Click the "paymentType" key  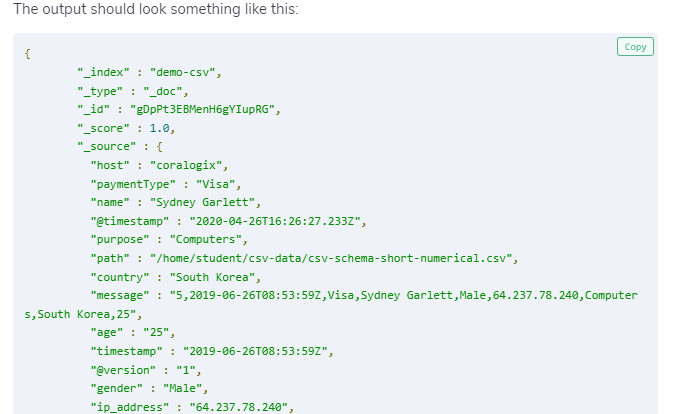pyautogui.click(x=133, y=184)
